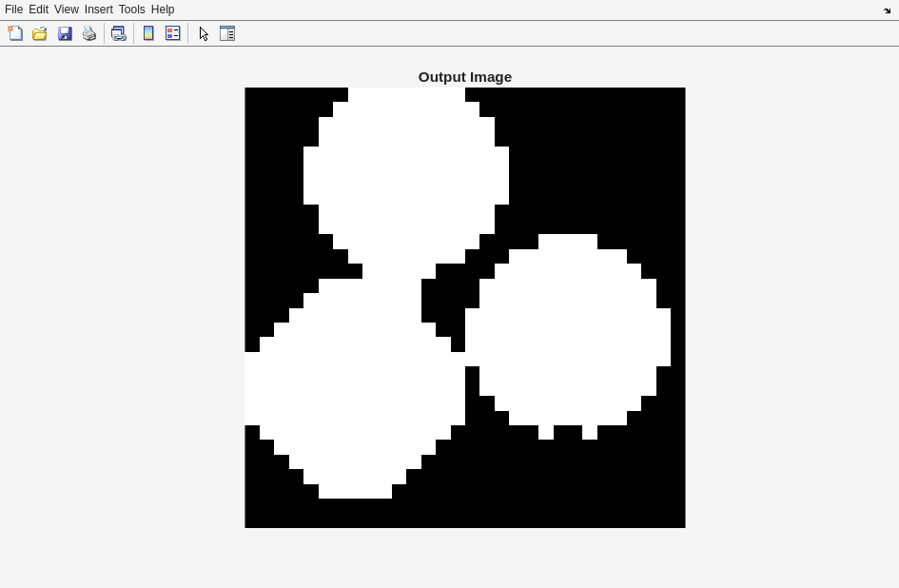This screenshot has width=899, height=588.
Task: Open a file with the folder icon
Action: [x=40, y=33]
